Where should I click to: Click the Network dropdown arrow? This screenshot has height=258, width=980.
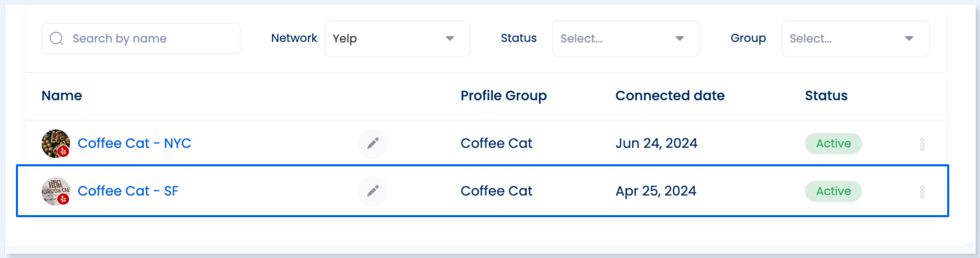click(450, 38)
